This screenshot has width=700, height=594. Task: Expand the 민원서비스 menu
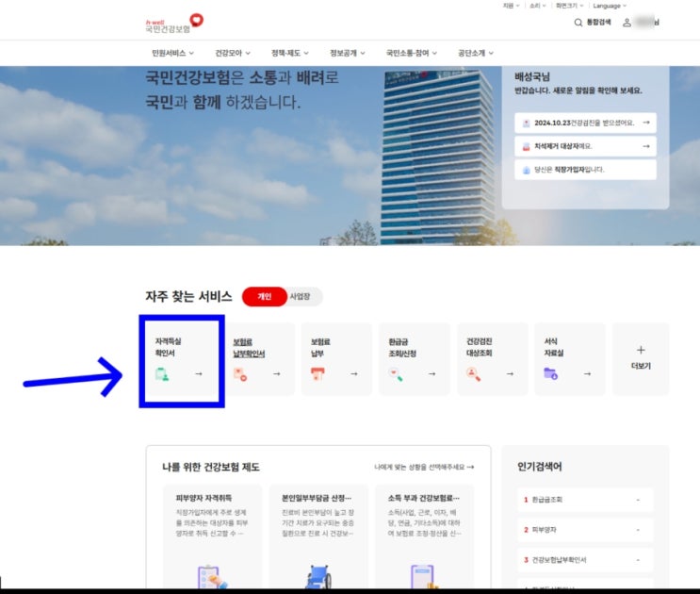pyautogui.click(x=172, y=53)
